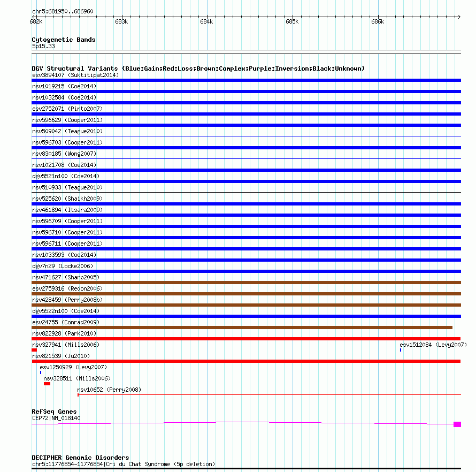Click the nsv327941 (Mills2006) label
Viewport: 476px width, 472px height.
coord(66,345)
